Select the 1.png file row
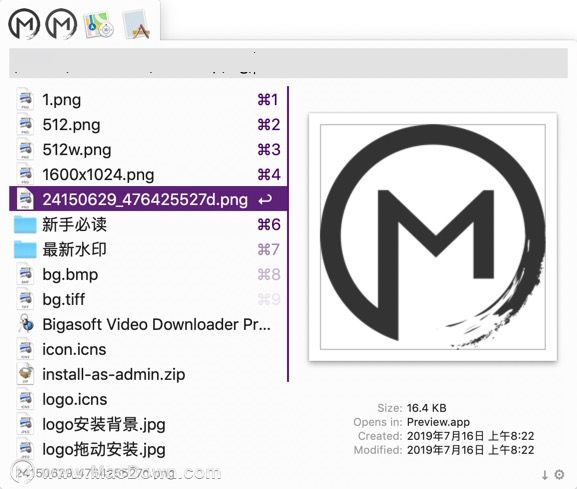Screen dimensions: 577x489 click(148, 100)
